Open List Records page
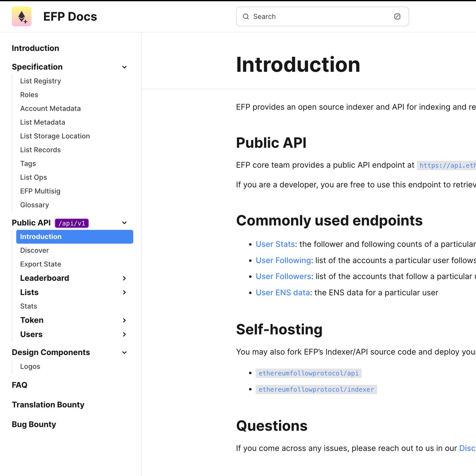The width and height of the screenshot is (476, 476). [x=40, y=150]
